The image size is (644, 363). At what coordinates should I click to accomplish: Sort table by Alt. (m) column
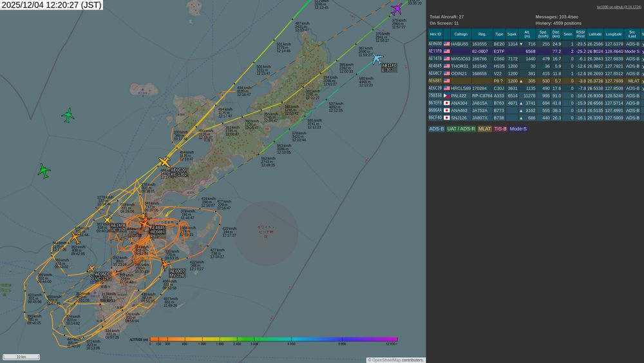527,34
